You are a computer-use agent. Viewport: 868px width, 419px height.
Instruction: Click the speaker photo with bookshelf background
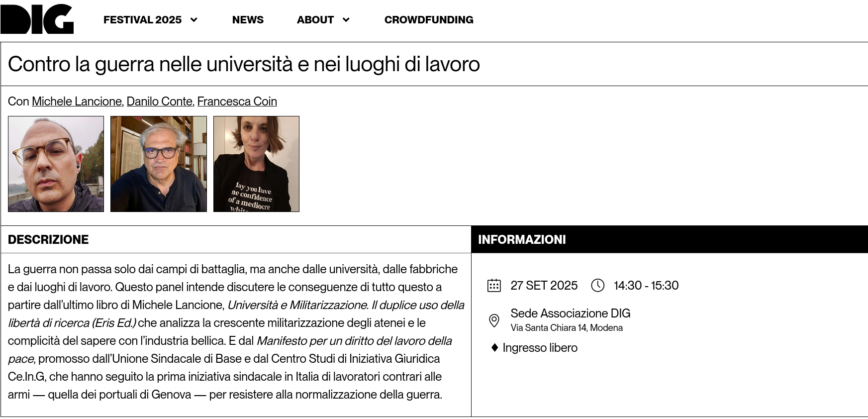[159, 164]
